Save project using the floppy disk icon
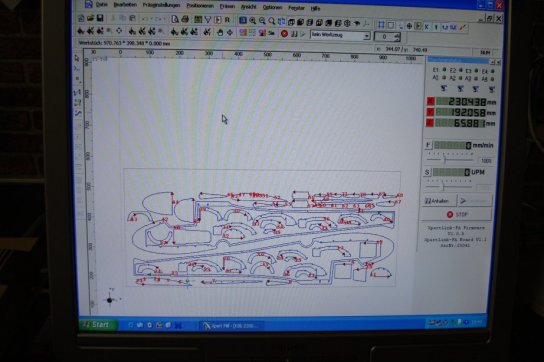 click(x=100, y=18)
